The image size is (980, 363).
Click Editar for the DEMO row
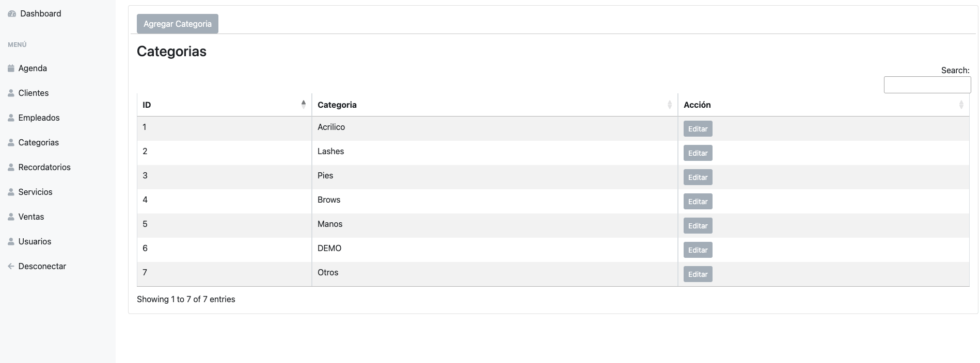click(x=698, y=250)
